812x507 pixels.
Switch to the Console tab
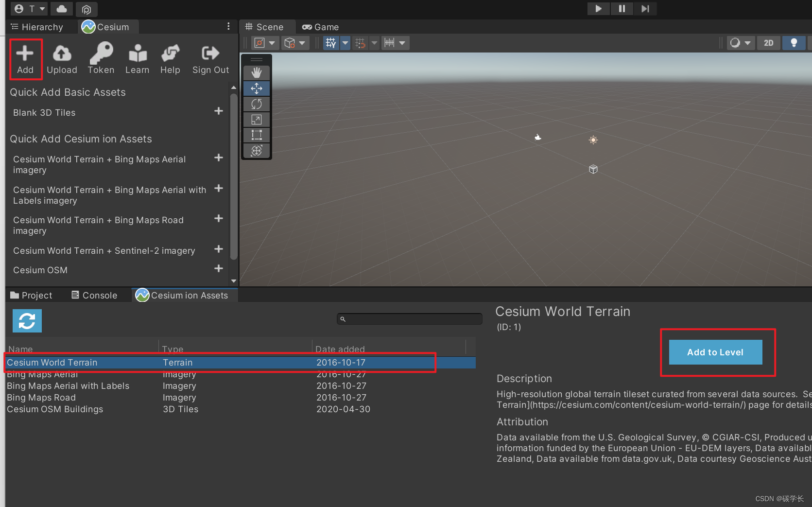(95, 295)
